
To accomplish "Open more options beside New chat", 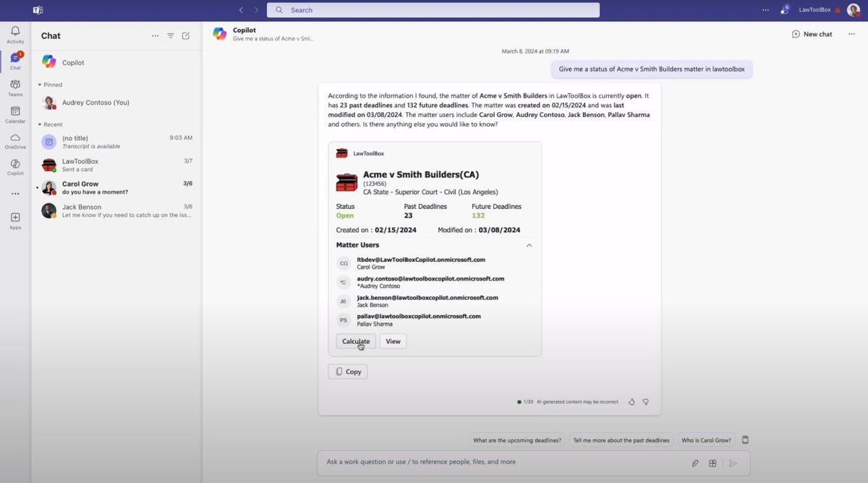I will 851,34.
